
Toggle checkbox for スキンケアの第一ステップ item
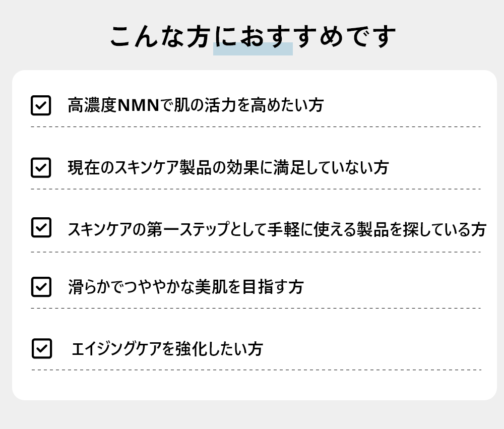click(x=41, y=227)
